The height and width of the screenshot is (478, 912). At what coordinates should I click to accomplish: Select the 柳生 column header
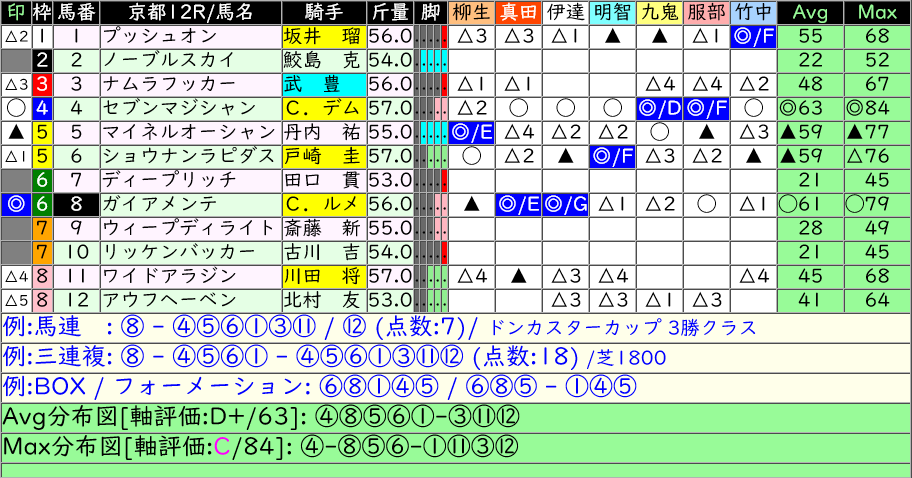coord(472,12)
